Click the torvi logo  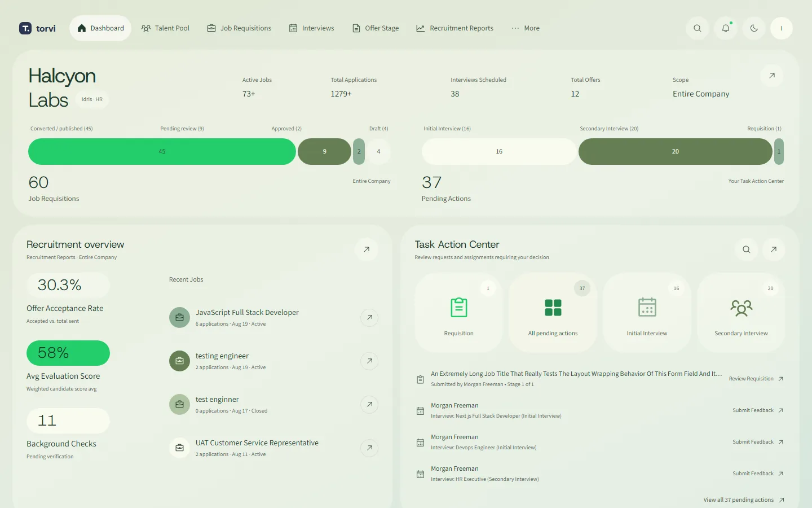click(37, 28)
